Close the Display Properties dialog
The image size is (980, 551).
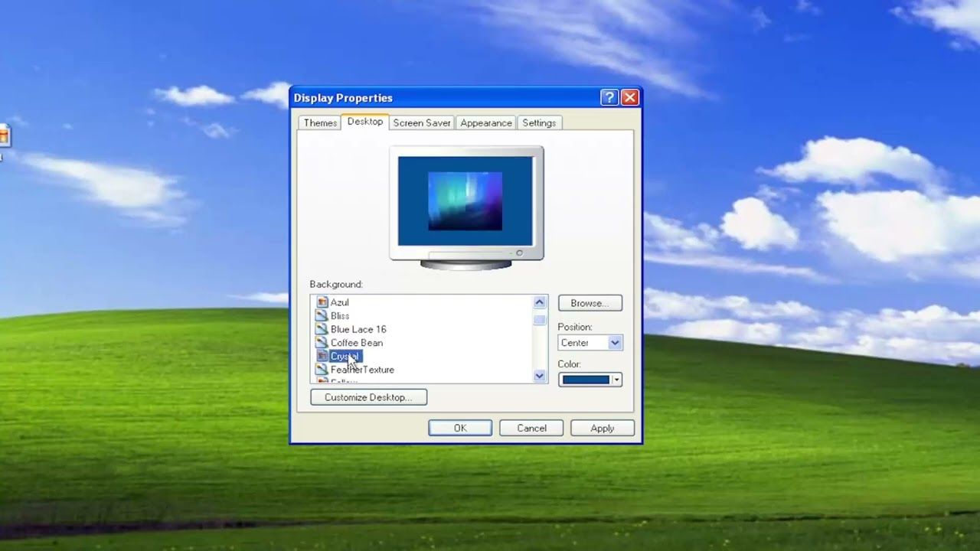[x=630, y=97]
